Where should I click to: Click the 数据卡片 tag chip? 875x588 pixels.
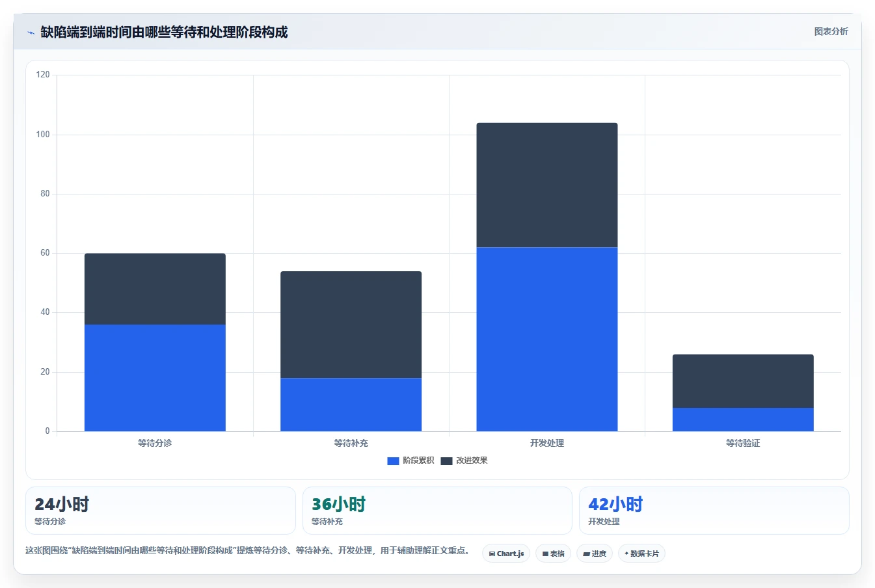pos(641,554)
